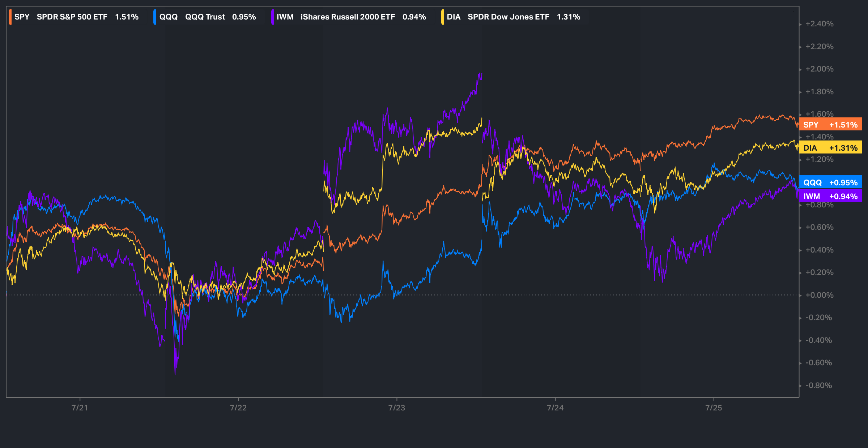Click the 7/23 date label on time axis
The height and width of the screenshot is (448, 868).
(397, 408)
